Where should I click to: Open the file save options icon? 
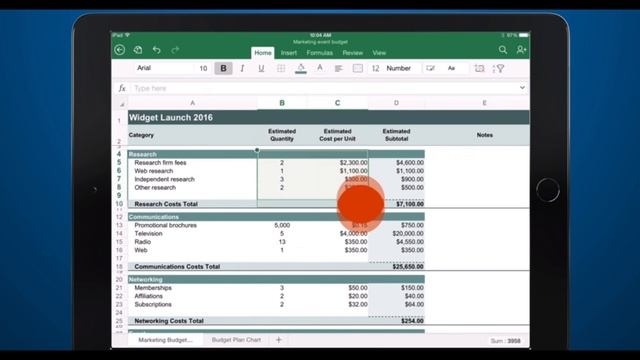(x=138, y=50)
